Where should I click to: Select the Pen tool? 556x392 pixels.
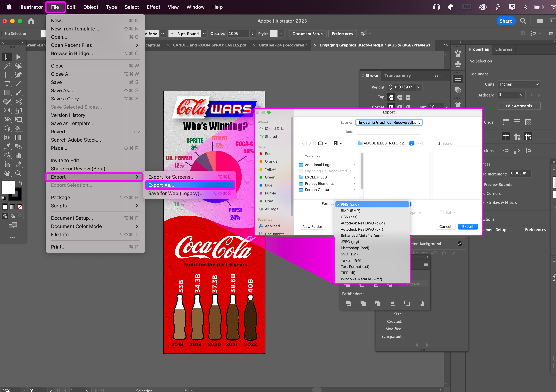(x=18, y=75)
